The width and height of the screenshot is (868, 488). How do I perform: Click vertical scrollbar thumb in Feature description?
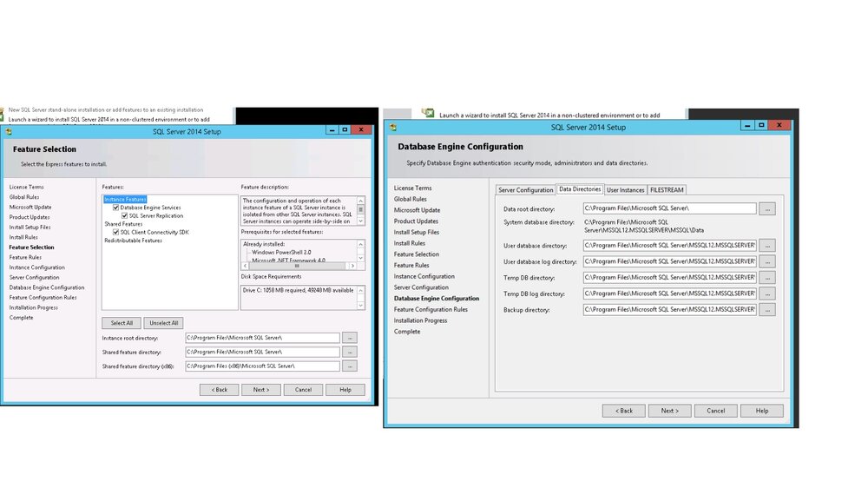360,209
